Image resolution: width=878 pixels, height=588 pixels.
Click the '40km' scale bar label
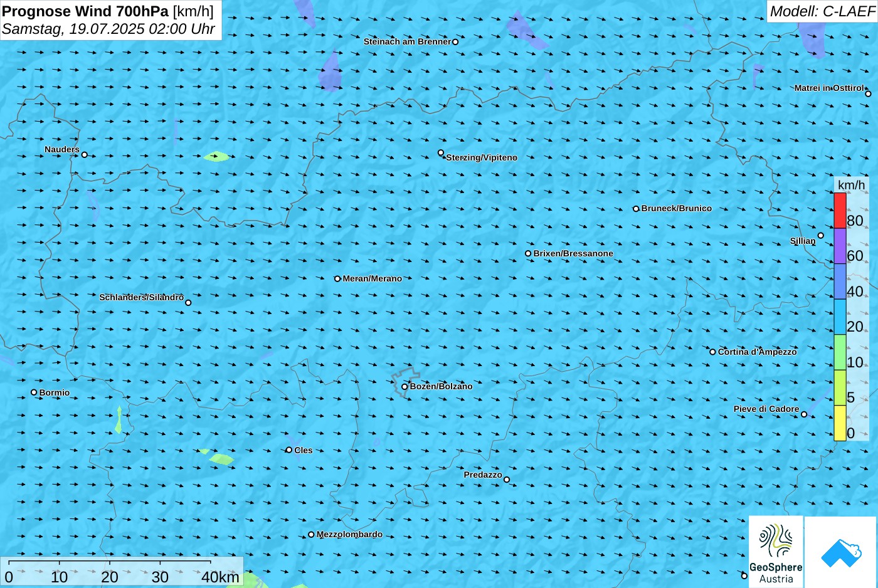click(220, 577)
